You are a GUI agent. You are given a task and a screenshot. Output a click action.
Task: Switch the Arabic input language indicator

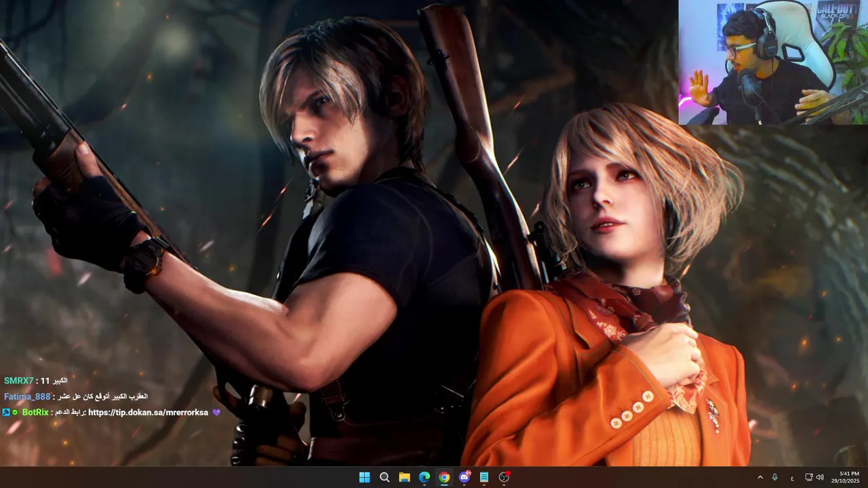[x=792, y=478]
